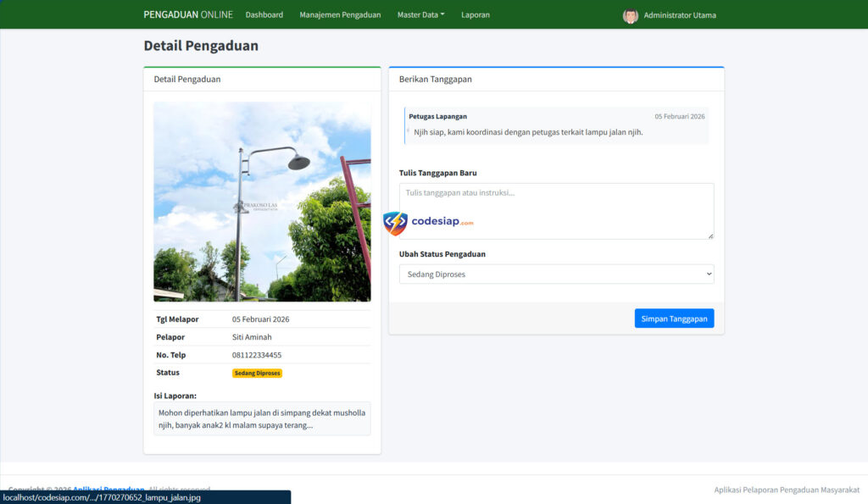Go to Manajemen Pengaduan page
This screenshot has width=868, height=504.
(x=340, y=14)
